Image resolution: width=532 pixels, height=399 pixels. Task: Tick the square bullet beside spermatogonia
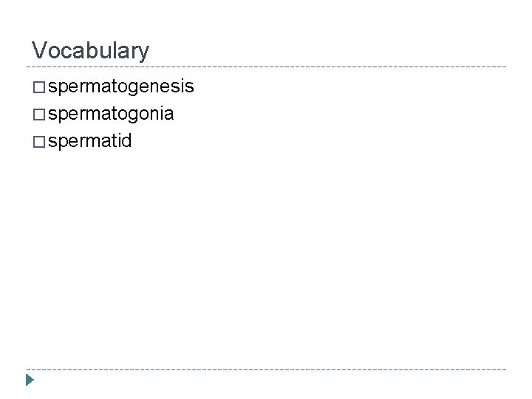click(x=39, y=115)
